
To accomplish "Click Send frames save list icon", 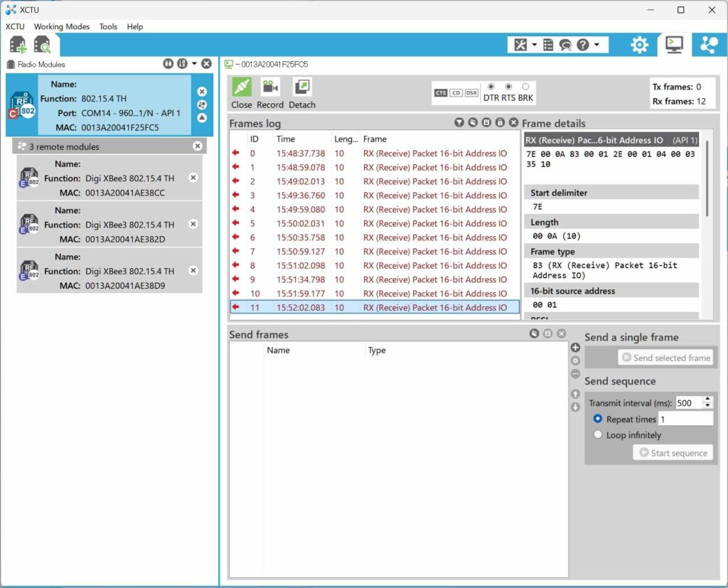I will pyautogui.click(x=548, y=333).
